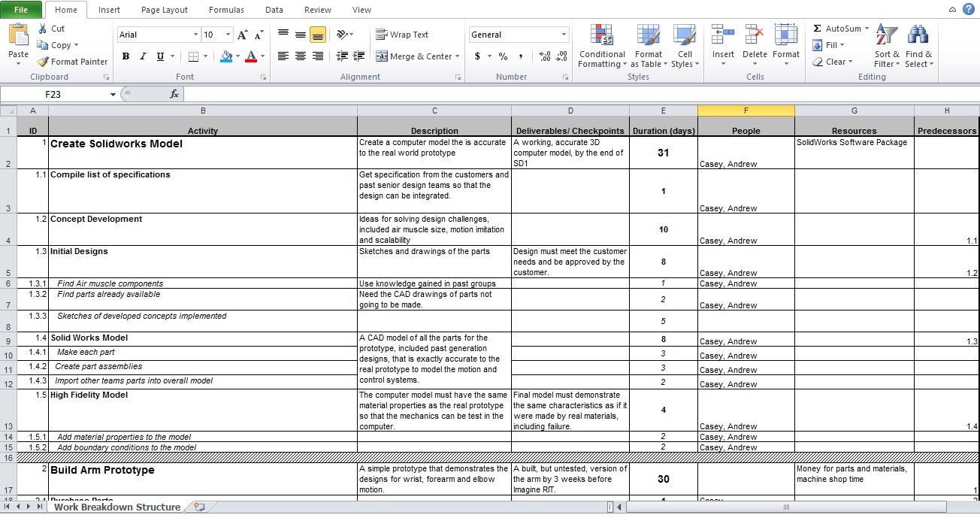This screenshot has width=980, height=518.
Task: Click the Copy icon
Action: coord(43,45)
